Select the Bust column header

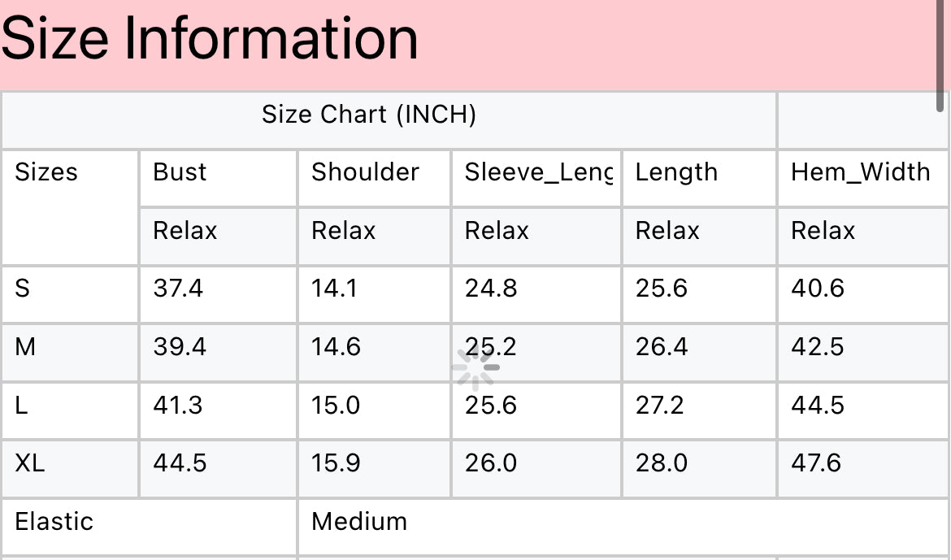coord(180,172)
